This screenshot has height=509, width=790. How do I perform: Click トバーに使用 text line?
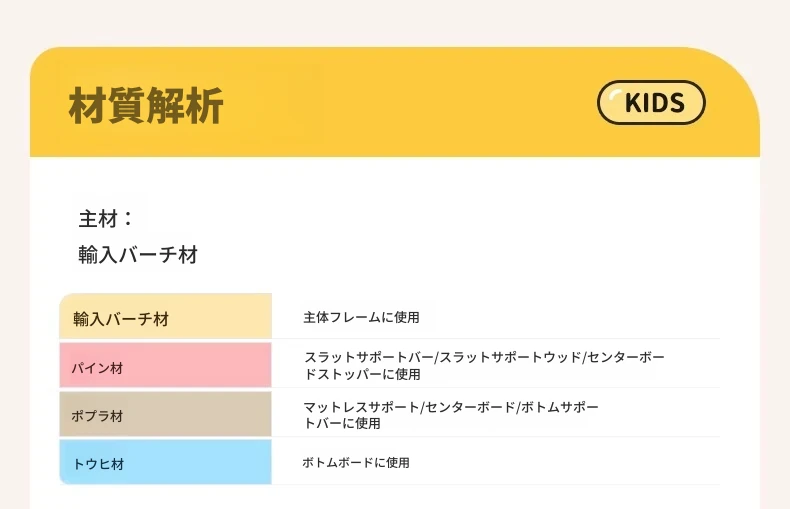[342, 423]
